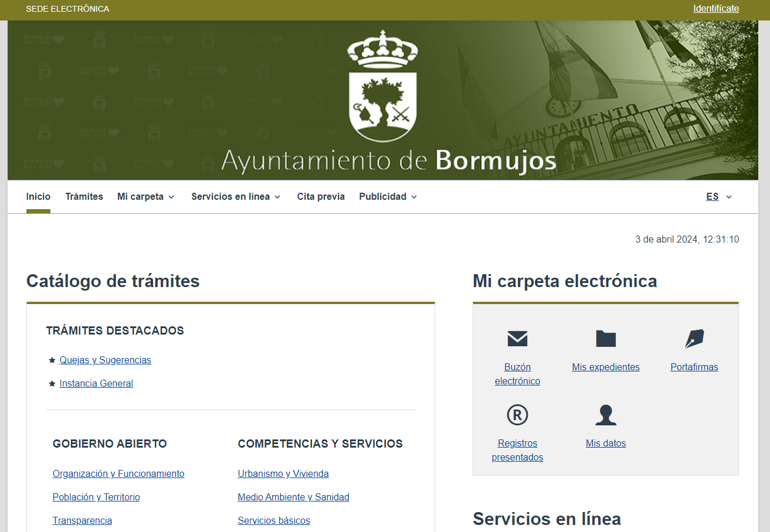
Task: Open the Urbanismo y Vivienda link
Action: pos(283,473)
